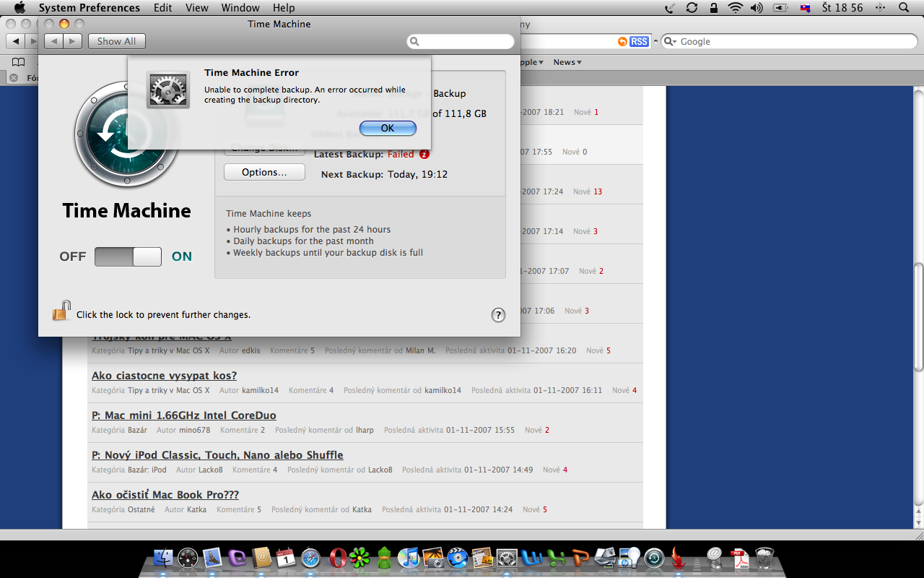The width and height of the screenshot is (924, 578).
Task: Open Finder from the Dock
Action: click(x=164, y=558)
